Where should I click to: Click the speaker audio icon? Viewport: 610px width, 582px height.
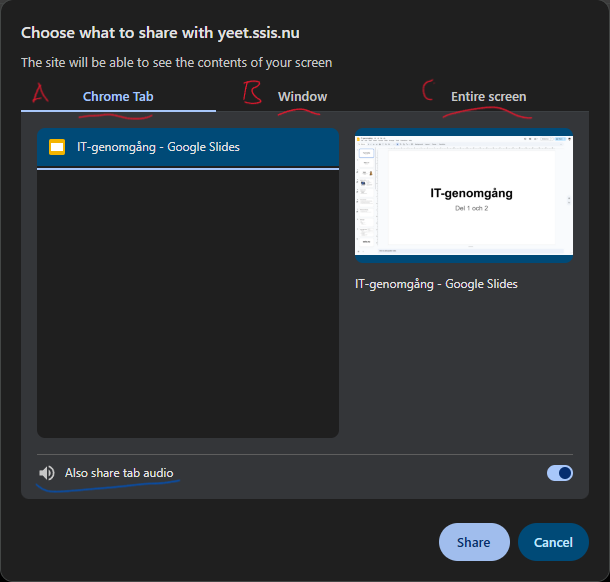pos(47,473)
